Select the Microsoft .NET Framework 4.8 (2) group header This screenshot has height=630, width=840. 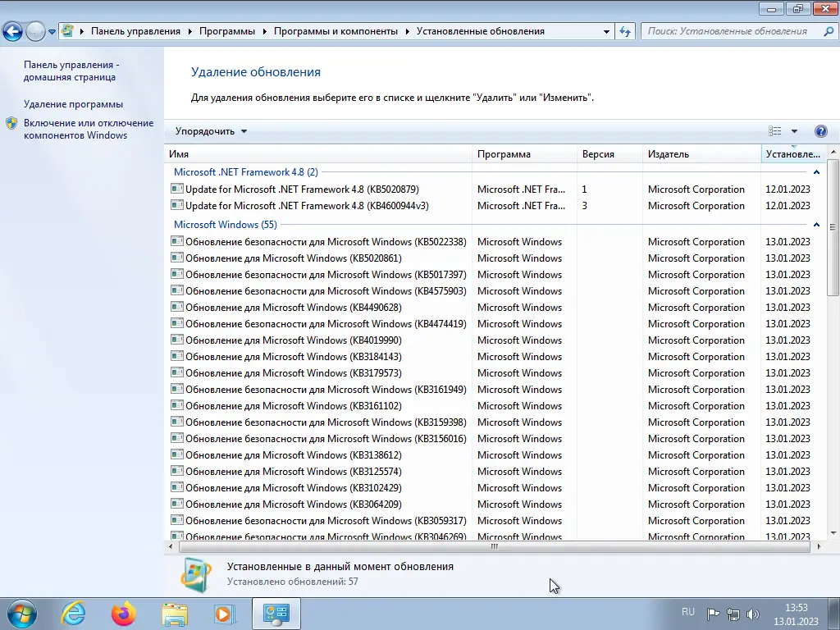(x=246, y=172)
